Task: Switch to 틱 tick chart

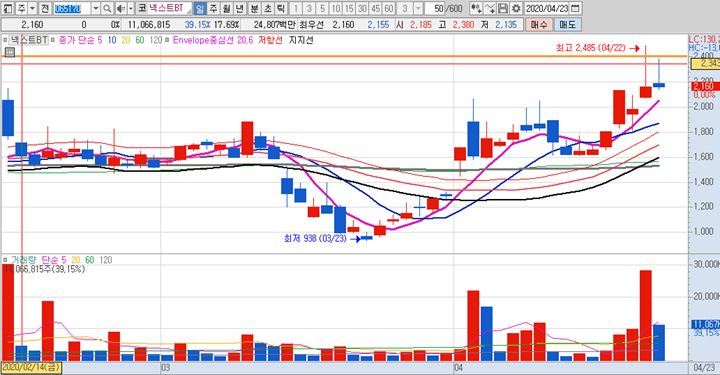Action: [281, 8]
